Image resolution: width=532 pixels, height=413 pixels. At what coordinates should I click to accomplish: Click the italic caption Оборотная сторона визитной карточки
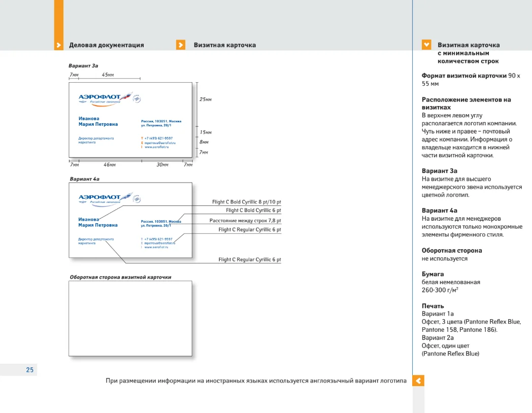click(120, 277)
